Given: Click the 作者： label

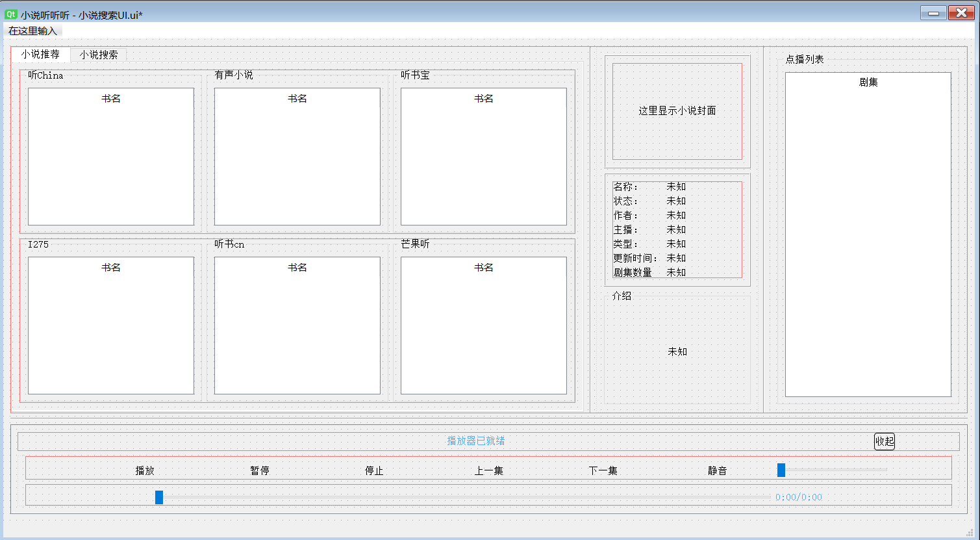Looking at the screenshot, I should pyautogui.click(x=626, y=215).
